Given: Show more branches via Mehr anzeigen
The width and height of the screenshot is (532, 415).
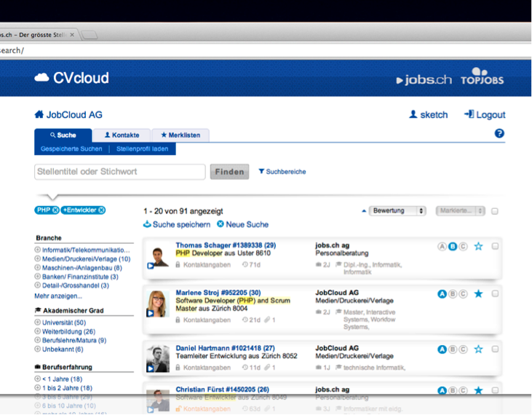Looking at the screenshot, I should tap(58, 296).
